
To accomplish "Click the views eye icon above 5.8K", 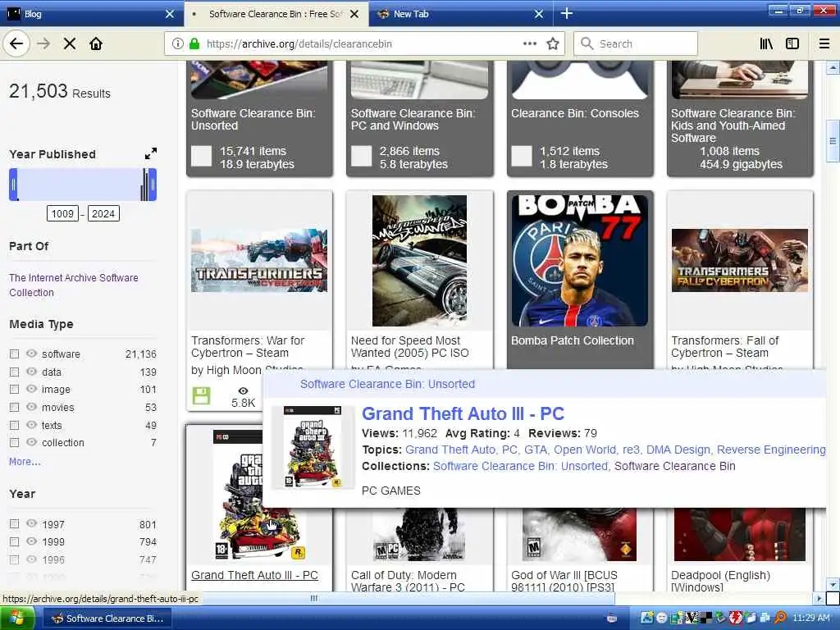I will tap(243, 391).
